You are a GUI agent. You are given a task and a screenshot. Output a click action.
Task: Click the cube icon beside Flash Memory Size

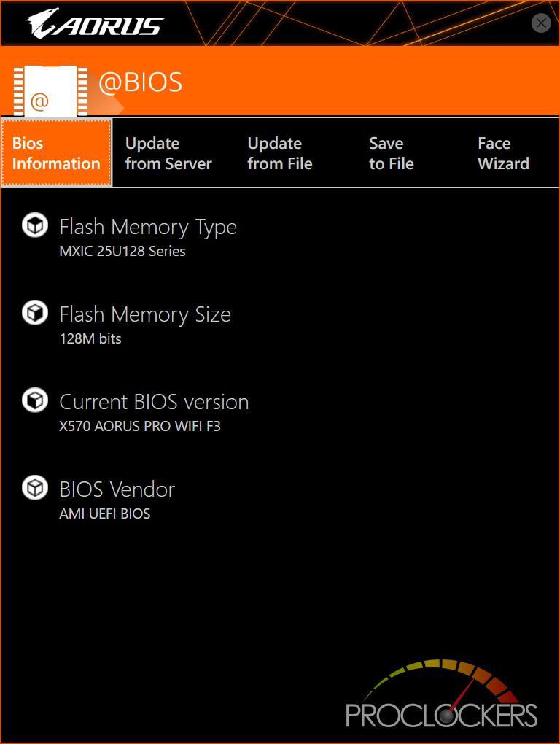35,313
